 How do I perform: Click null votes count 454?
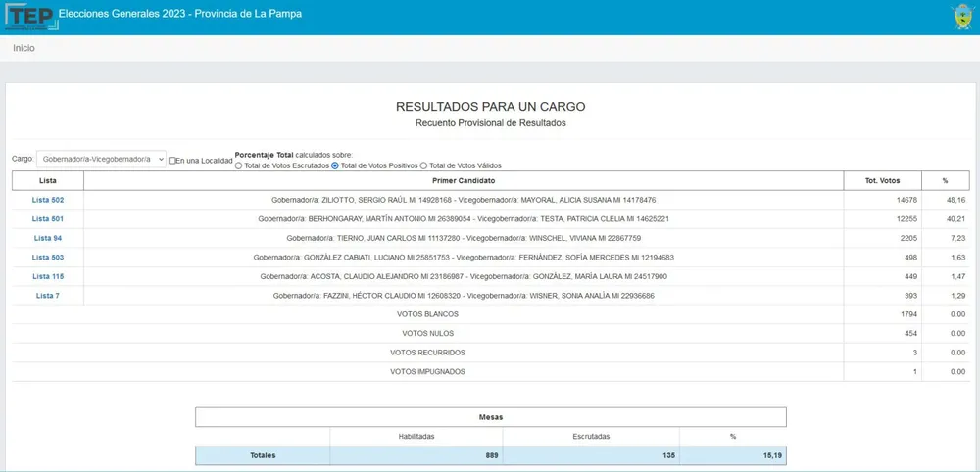pos(910,333)
